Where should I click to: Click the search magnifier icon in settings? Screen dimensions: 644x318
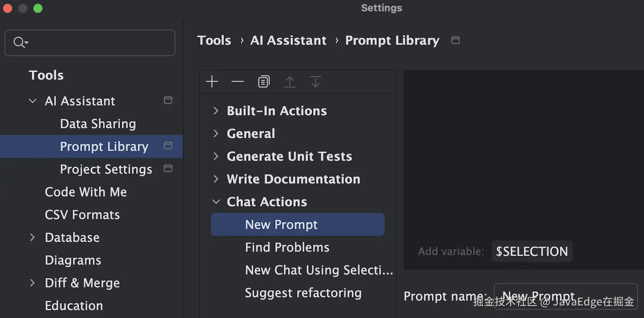point(20,42)
